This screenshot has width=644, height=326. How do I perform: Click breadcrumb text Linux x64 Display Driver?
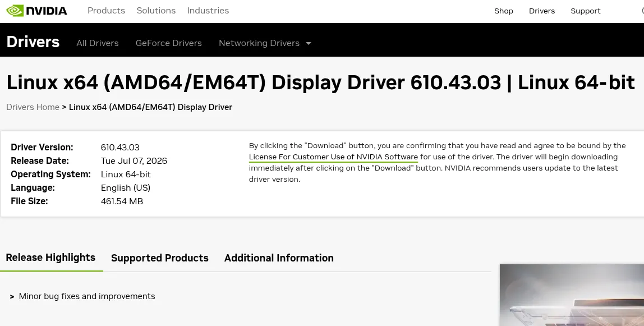coord(150,107)
